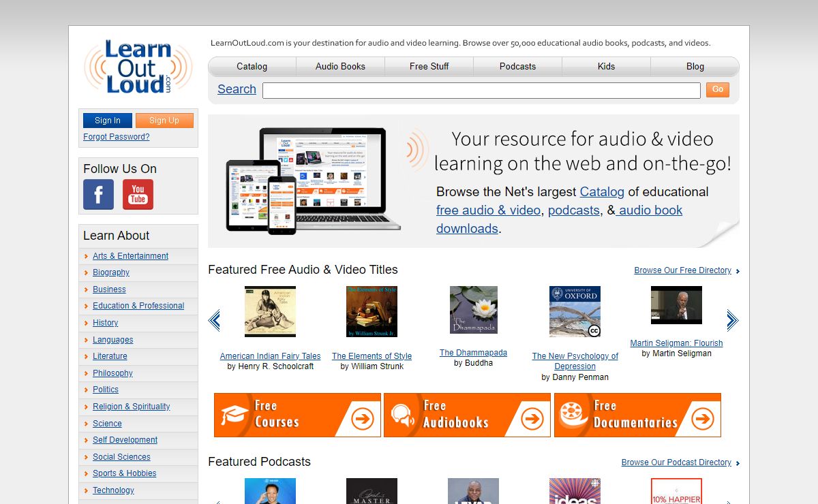818x504 pixels.
Task: Click the LearnOutLoud.com logo
Action: pyautogui.click(x=138, y=67)
